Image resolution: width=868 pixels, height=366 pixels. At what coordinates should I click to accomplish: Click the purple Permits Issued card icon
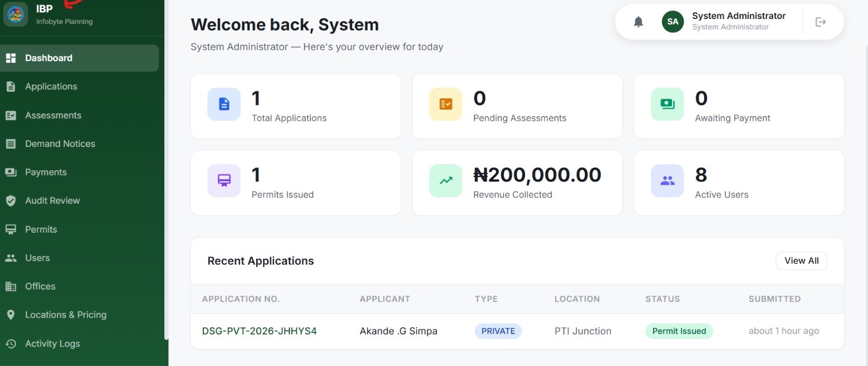tap(224, 181)
